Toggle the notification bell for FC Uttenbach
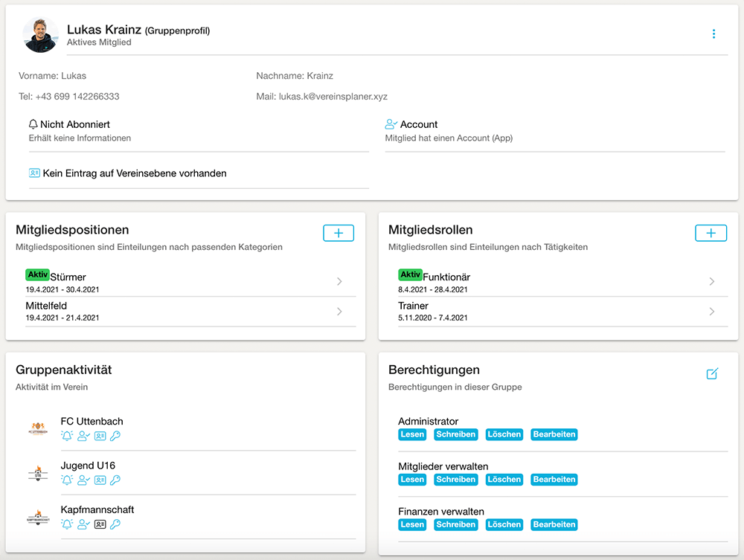The image size is (744, 560). click(x=66, y=437)
